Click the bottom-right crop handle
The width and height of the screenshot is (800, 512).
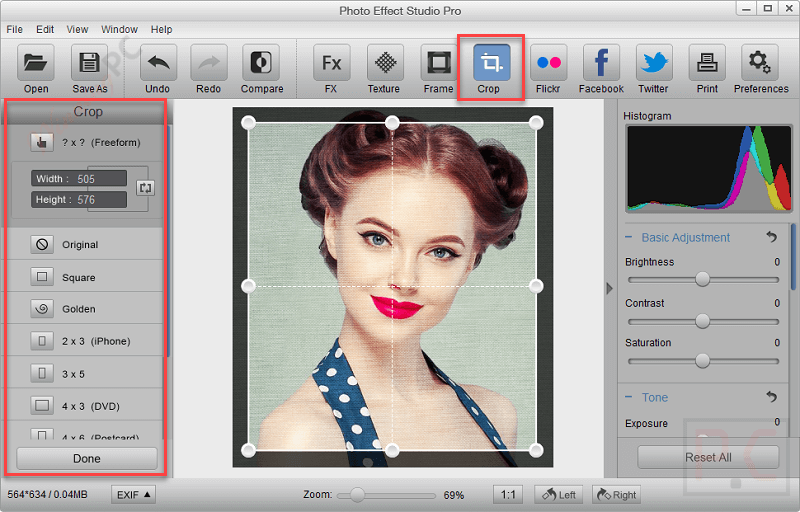(x=536, y=450)
